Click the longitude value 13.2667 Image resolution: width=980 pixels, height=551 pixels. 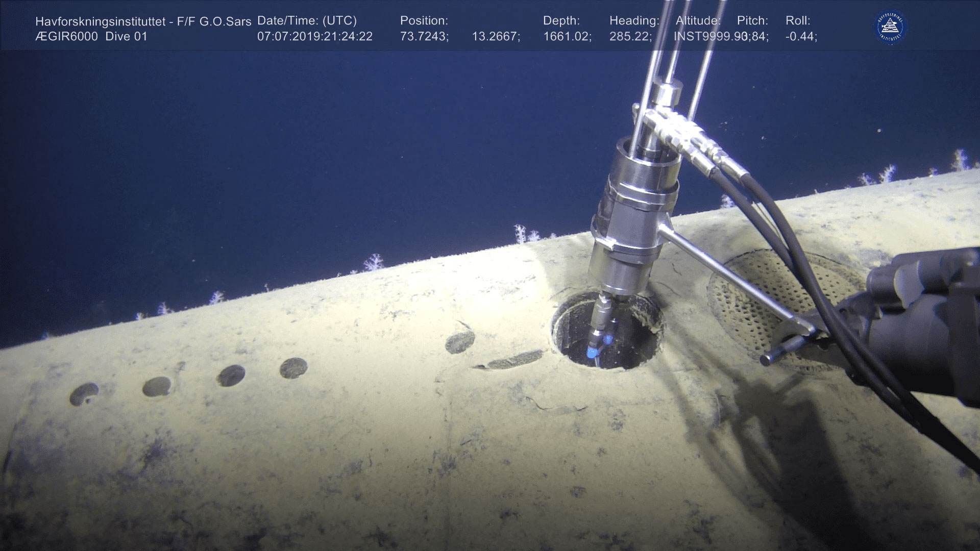click(496, 37)
